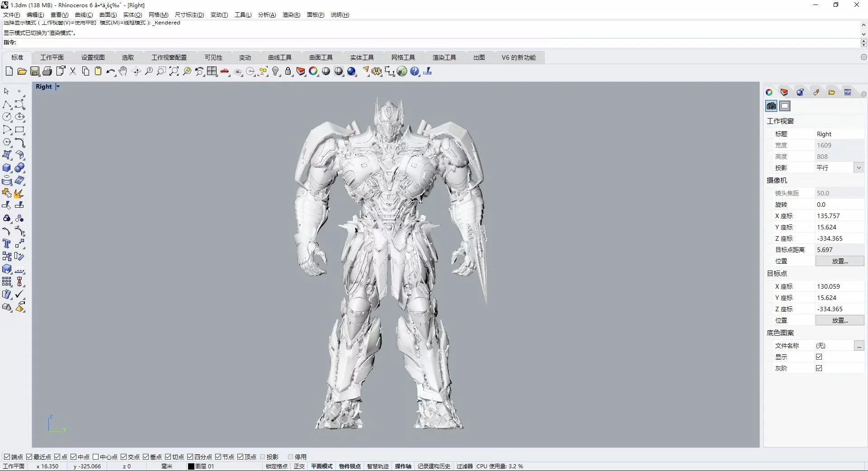This screenshot has width=868, height=471.
Task: Click the Zoom Extents icon
Action: [174, 71]
